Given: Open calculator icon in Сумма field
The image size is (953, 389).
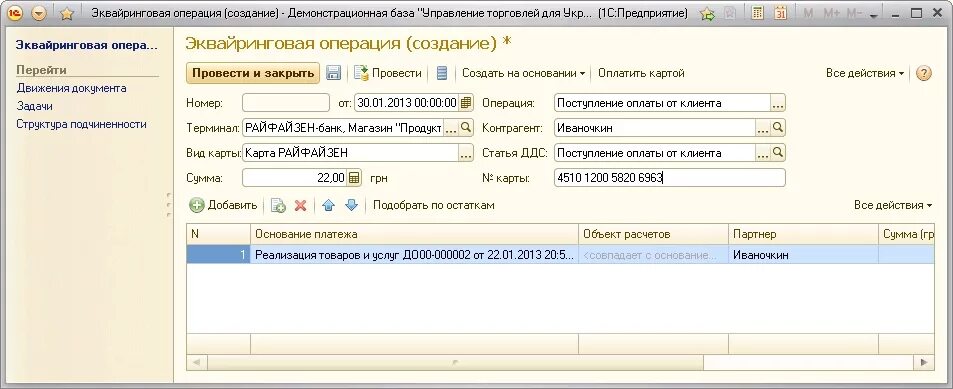Looking at the screenshot, I should (x=355, y=178).
